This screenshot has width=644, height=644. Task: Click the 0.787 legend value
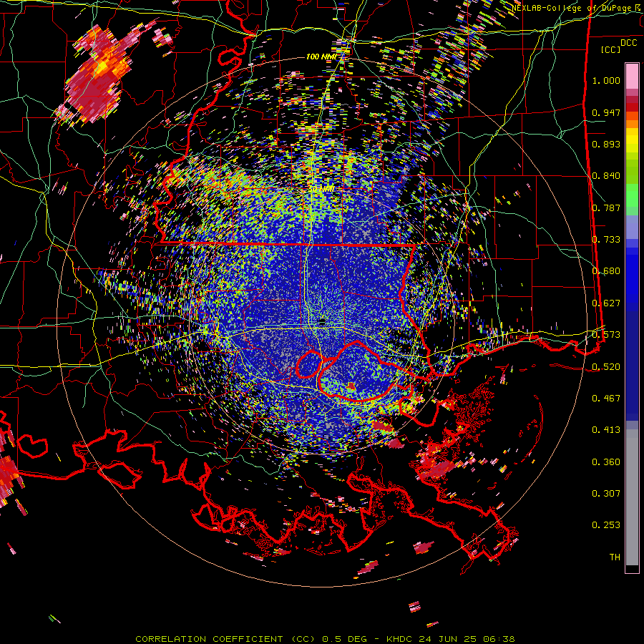point(606,208)
